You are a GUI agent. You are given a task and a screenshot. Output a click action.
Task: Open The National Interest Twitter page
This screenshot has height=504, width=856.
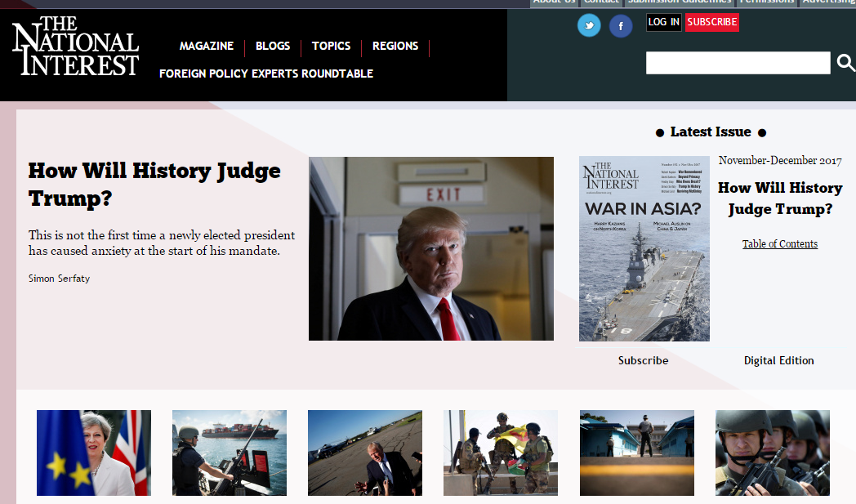(589, 25)
